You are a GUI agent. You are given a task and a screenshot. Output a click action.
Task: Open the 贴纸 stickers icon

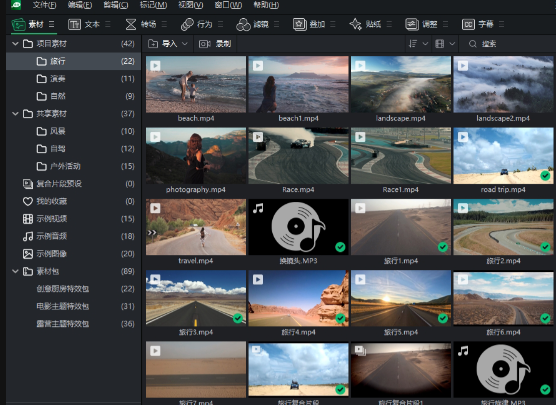coord(355,24)
